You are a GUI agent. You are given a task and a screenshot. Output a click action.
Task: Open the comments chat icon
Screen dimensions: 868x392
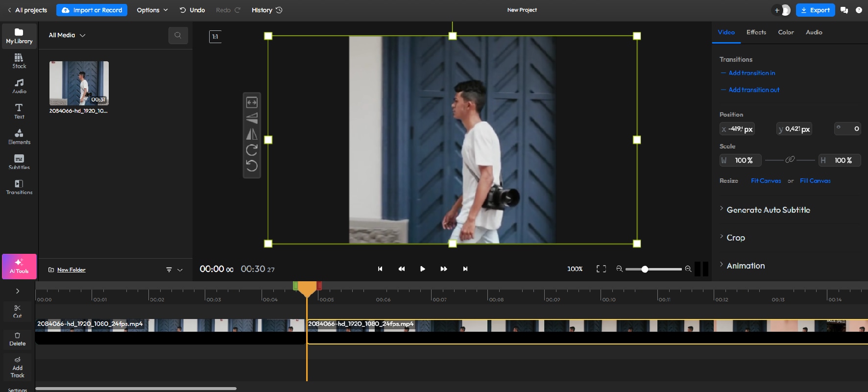[844, 10]
